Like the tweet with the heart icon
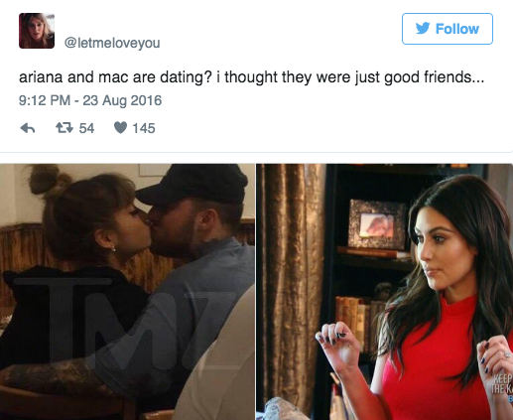 (120, 128)
